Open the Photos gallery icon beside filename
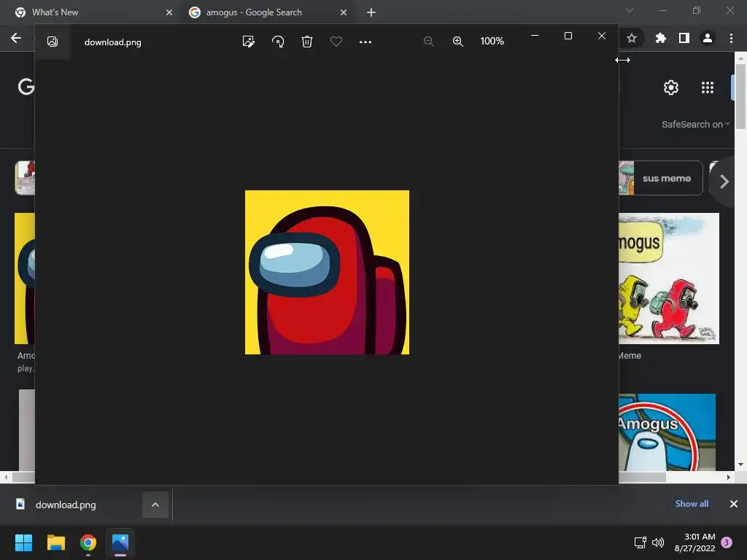The width and height of the screenshot is (747, 560). tap(53, 42)
